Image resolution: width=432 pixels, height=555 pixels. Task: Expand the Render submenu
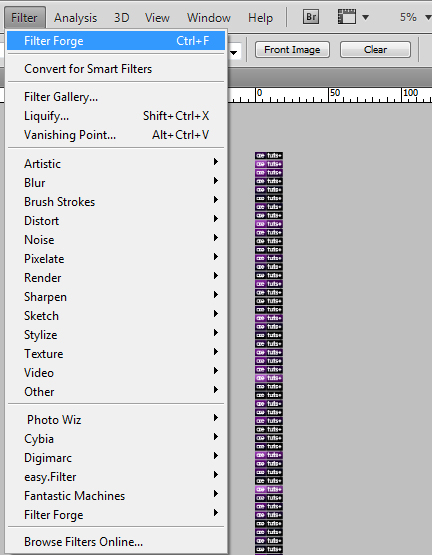pos(116,278)
